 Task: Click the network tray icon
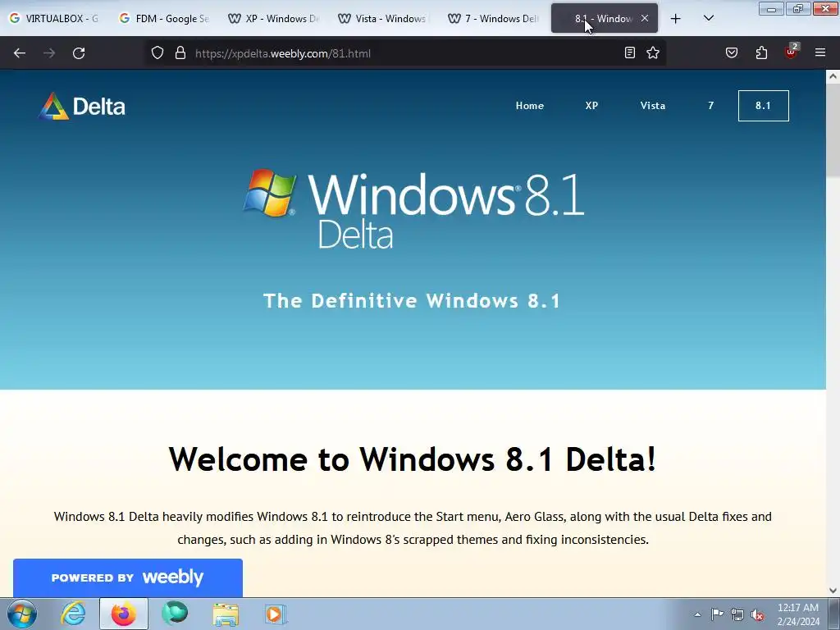pyautogui.click(x=737, y=614)
